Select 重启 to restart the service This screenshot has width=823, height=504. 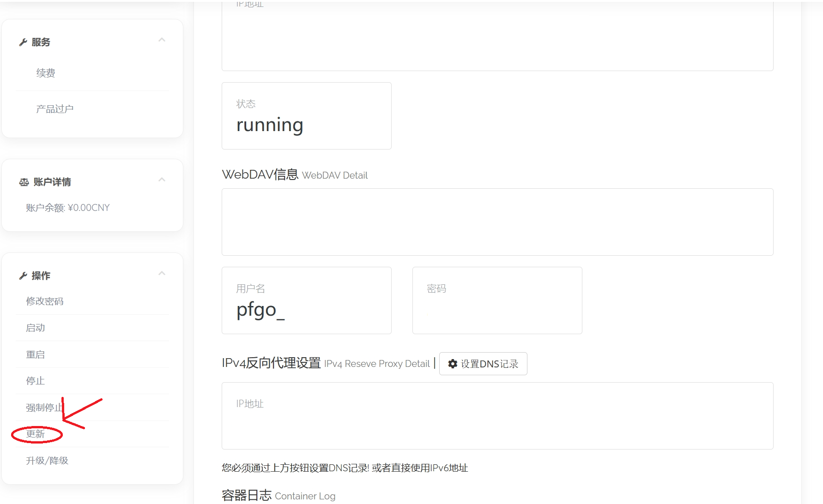(35, 354)
